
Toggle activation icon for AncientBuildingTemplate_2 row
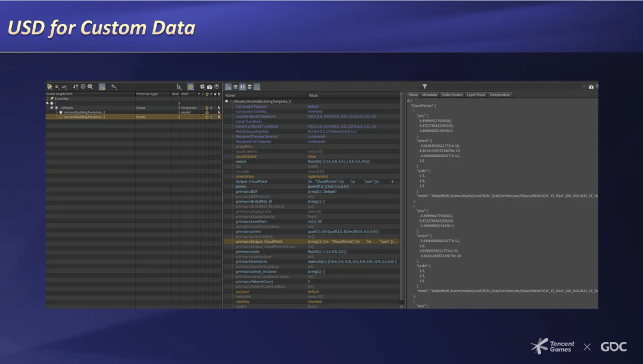click(x=207, y=112)
